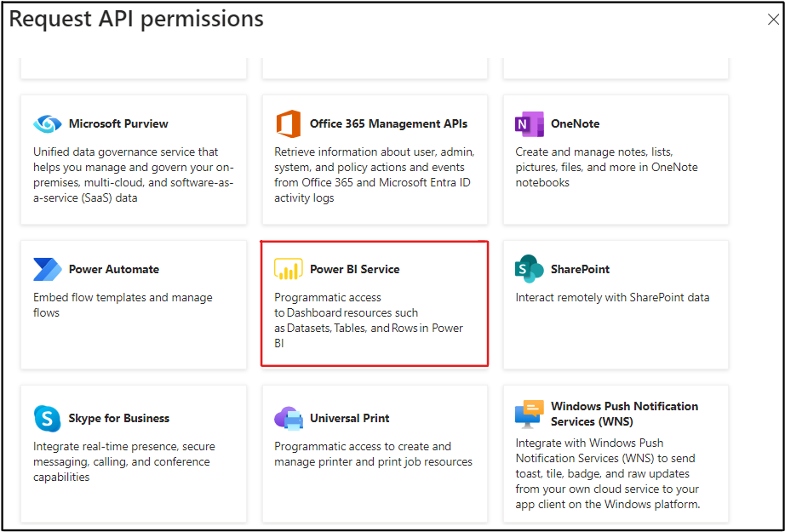The image size is (785, 532).
Task: Click the green SharePoint icon
Action: click(x=529, y=269)
